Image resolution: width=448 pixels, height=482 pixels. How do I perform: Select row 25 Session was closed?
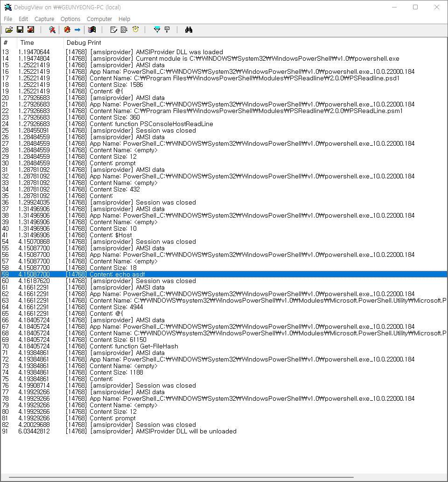pos(224,130)
